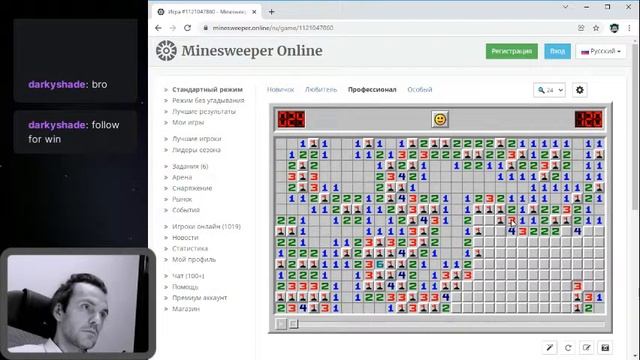Click the red mine counter display
This screenshot has width=640, height=360.
point(291,120)
